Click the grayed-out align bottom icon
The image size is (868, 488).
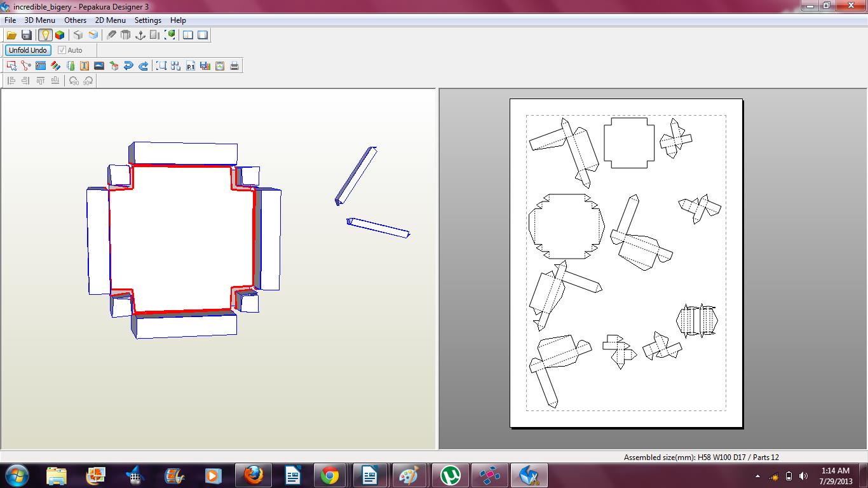pyautogui.click(x=55, y=81)
